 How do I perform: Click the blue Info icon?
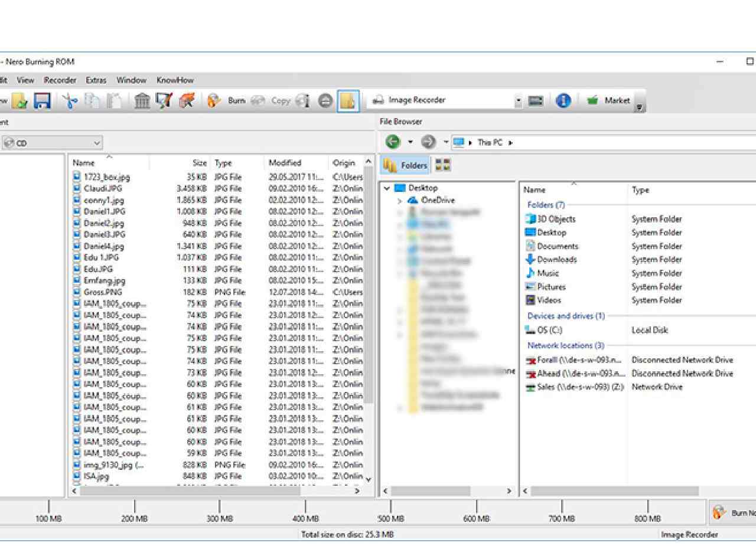click(x=563, y=101)
